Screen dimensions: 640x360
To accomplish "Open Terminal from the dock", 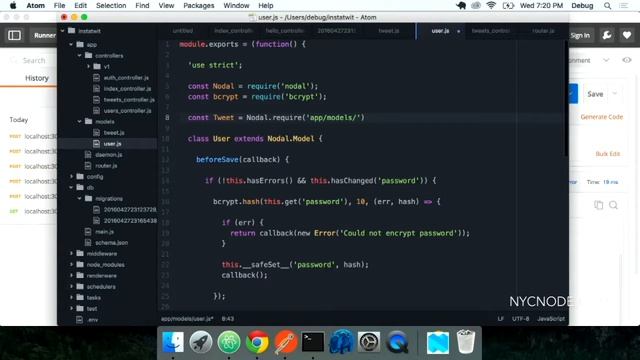I will click(313, 342).
